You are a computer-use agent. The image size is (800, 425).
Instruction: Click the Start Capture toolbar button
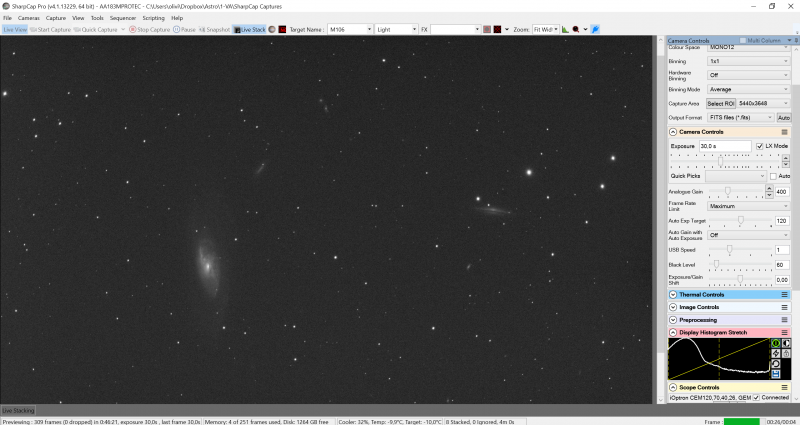click(50, 30)
